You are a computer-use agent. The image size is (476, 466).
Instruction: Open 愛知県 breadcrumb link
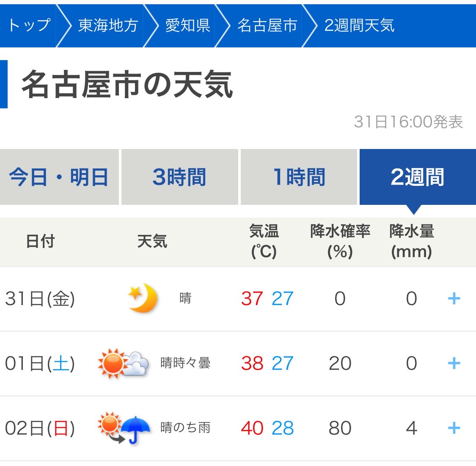click(x=187, y=25)
